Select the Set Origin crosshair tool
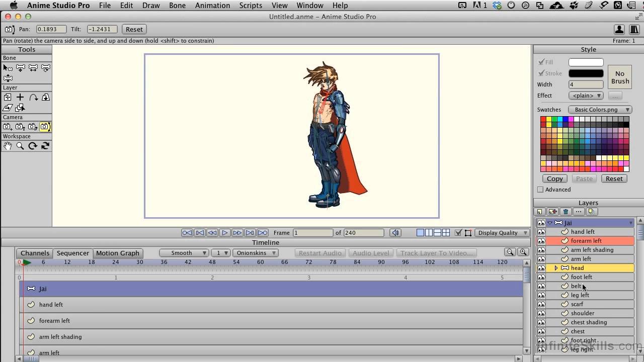The image size is (644, 362). pos(20,97)
